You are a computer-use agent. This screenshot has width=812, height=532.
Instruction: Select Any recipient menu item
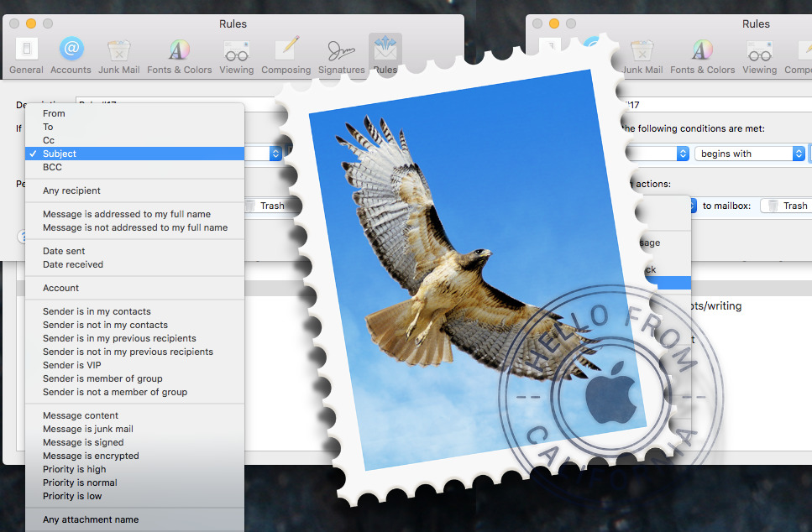pos(134,190)
